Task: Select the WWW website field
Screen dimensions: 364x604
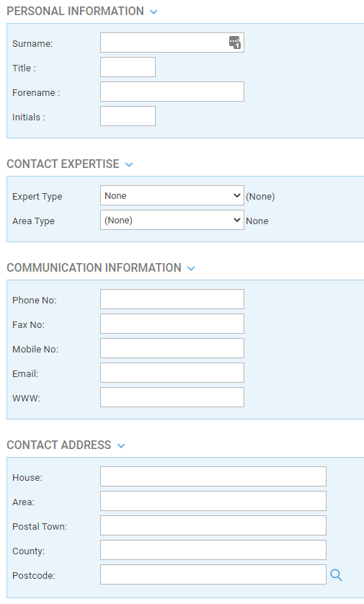Action: click(x=172, y=397)
